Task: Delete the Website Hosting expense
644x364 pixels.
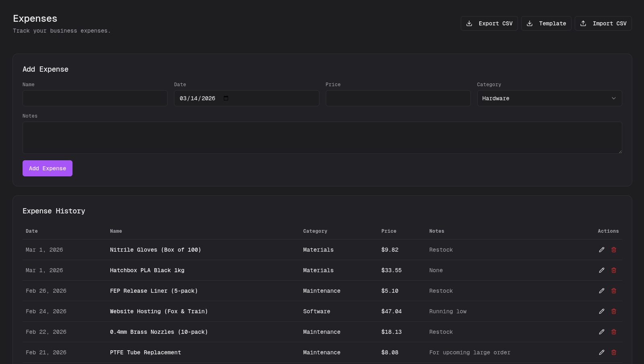Action: point(614,311)
